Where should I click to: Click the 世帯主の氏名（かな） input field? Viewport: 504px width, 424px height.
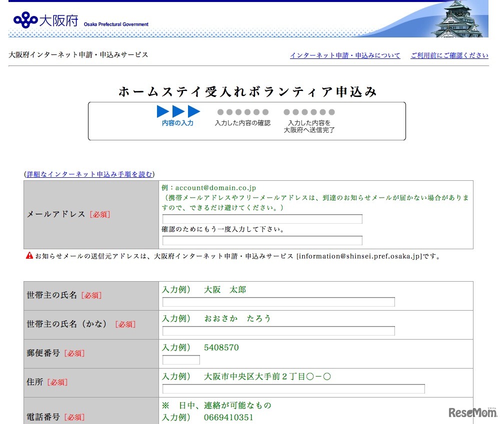click(278, 331)
